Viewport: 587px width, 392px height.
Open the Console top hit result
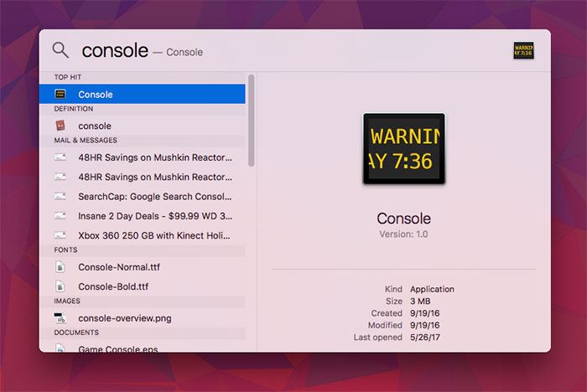pyautogui.click(x=143, y=95)
